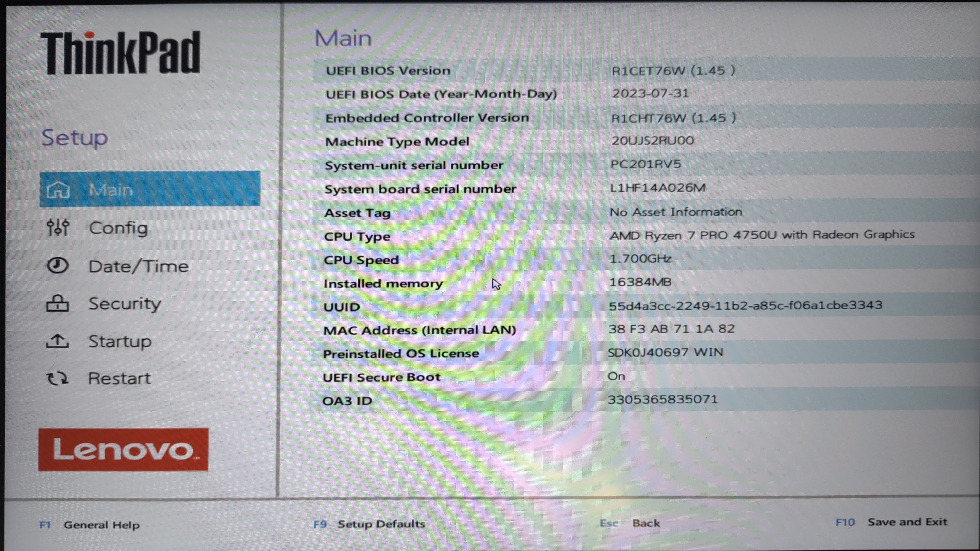Click the Main page heading

click(343, 38)
